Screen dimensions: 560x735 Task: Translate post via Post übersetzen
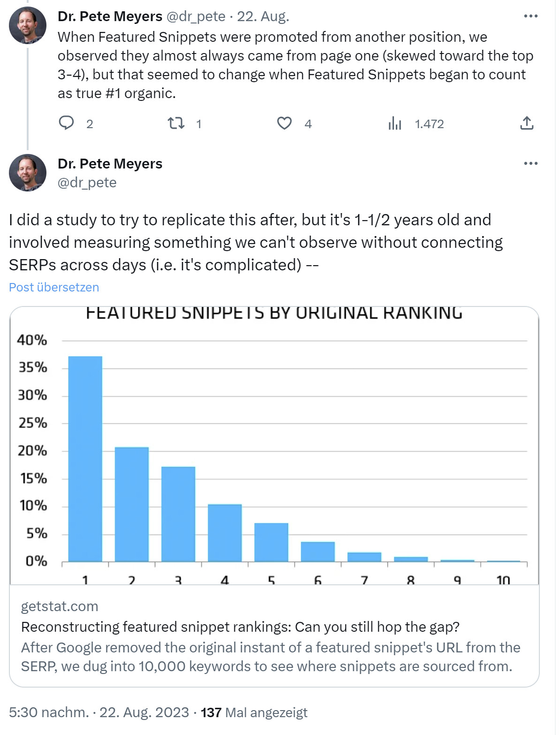pos(54,287)
